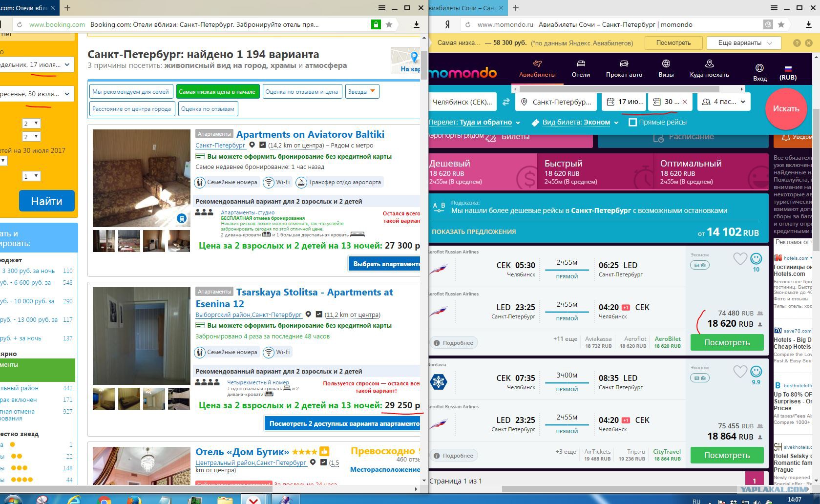Viewport: 820px width, 504px height.
Task: Open the second guest count dropdown showing 2
Action: pos(31,137)
